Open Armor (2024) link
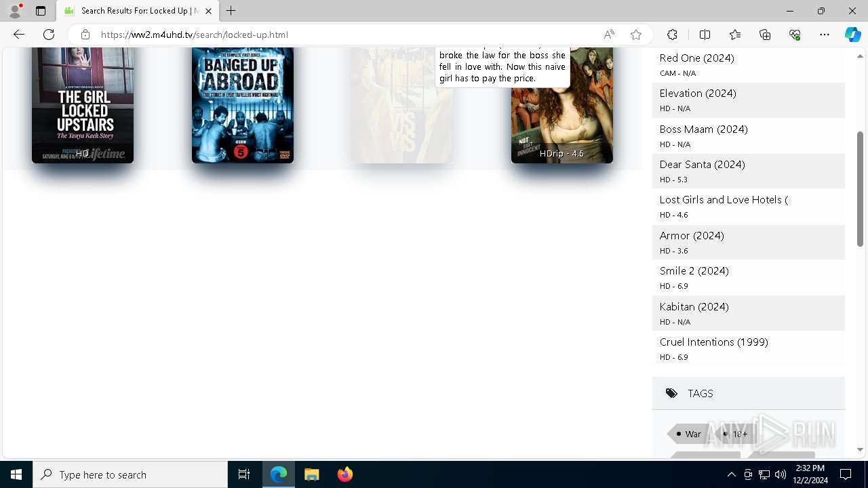 pyautogui.click(x=692, y=236)
